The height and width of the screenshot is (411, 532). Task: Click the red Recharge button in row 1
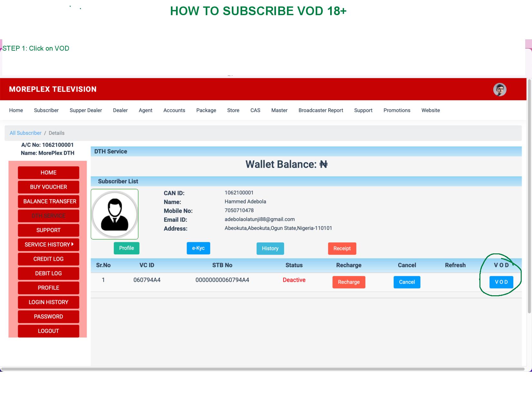click(x=349, y=282)
